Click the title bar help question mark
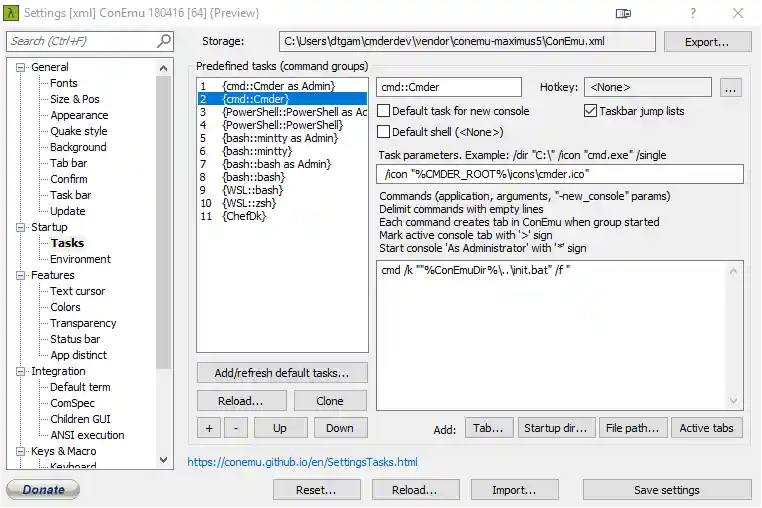 693,13
